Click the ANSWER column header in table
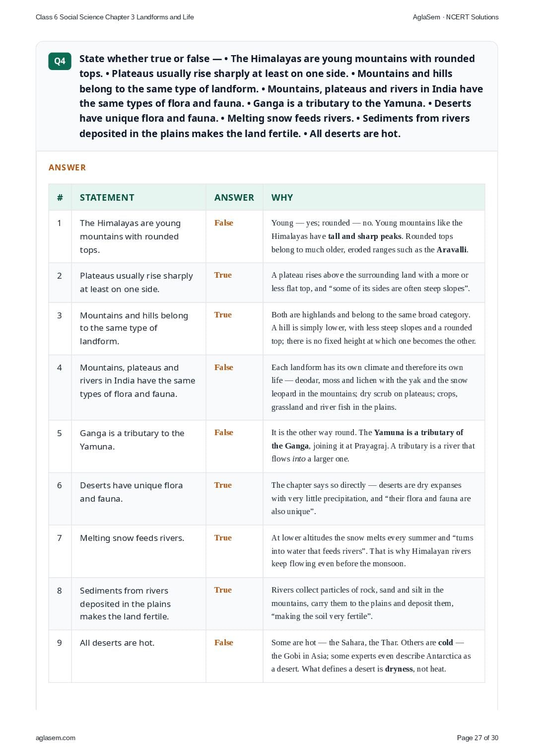 pyautogui.click(x=234, y=197)
